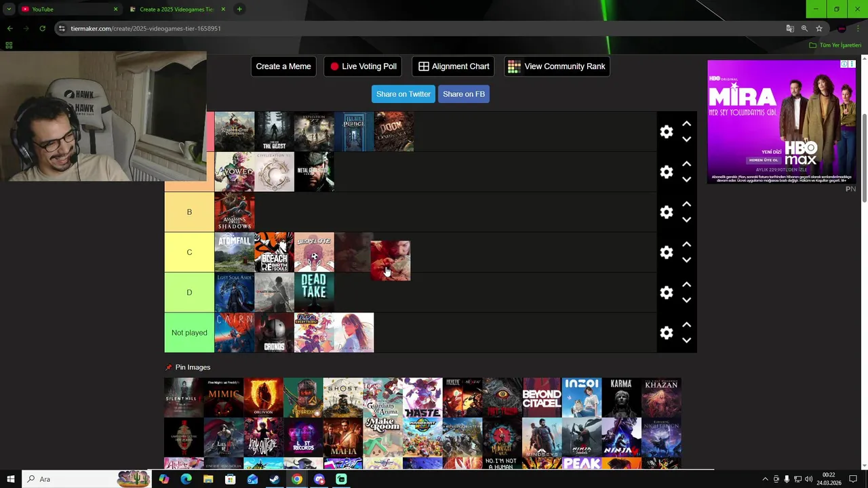The width and height of the screenshot is (868, 488).
Task: Open settings gear for tier D row
Action: click(x=667, y=292)
